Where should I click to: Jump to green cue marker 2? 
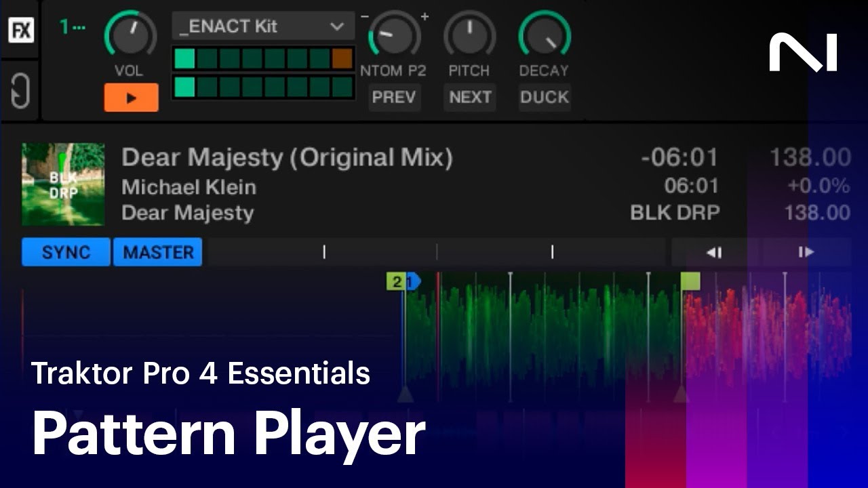395,281
